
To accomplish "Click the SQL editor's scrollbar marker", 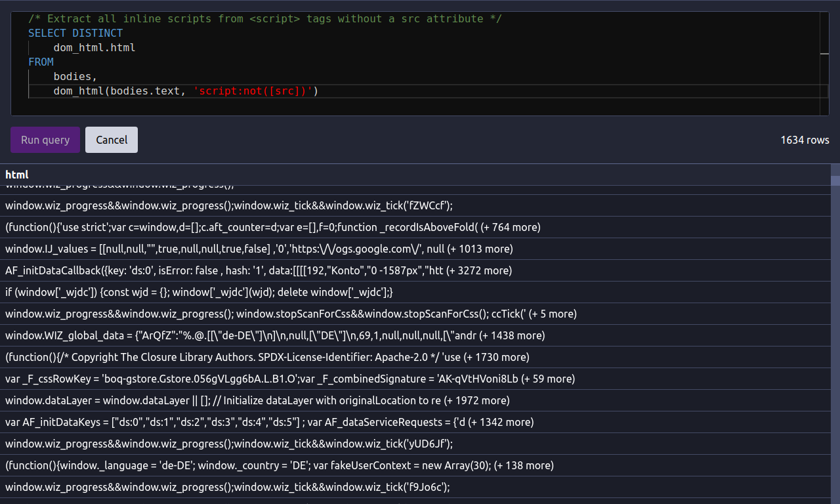I will [824, 54].
